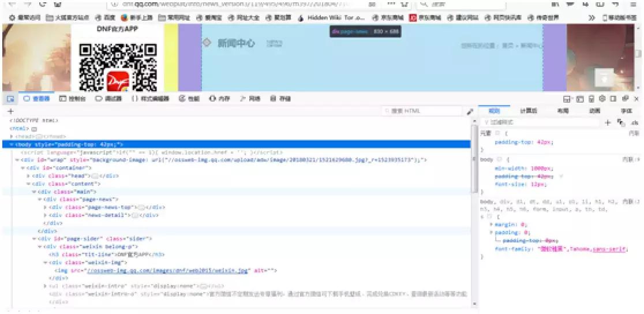Toggle the .cls class panel button

[635, 123]
